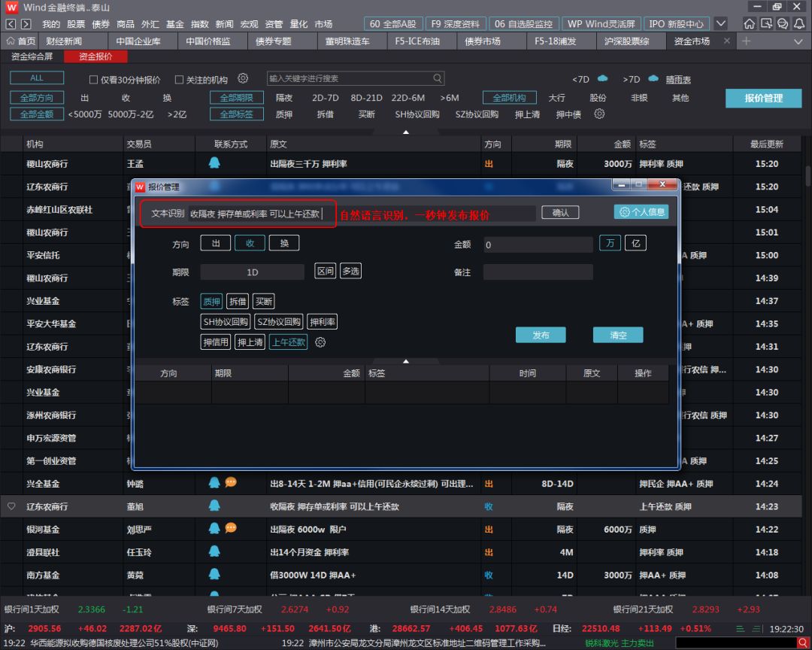The width and height of the screenshot is (812, 650).
Task: Click the >7D cloud legend icon
Action: [653, 79]
